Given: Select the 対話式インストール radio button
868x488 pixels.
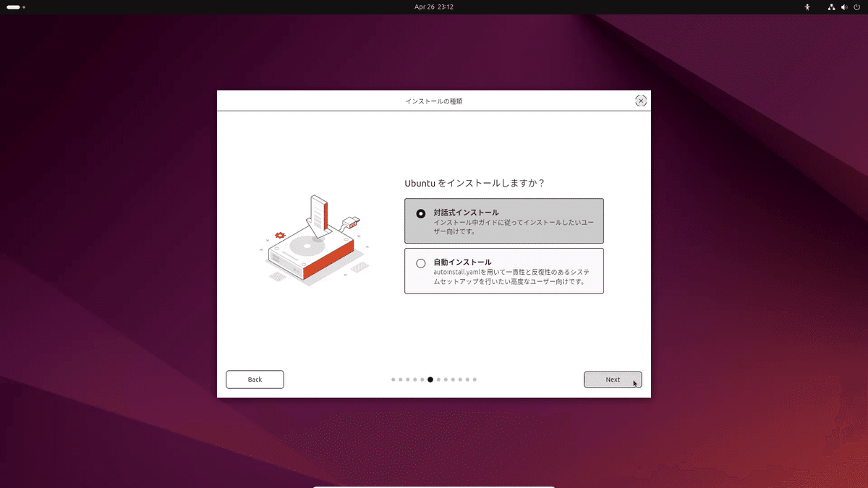Looking at the screenshot, I should [x=421, y=214].
